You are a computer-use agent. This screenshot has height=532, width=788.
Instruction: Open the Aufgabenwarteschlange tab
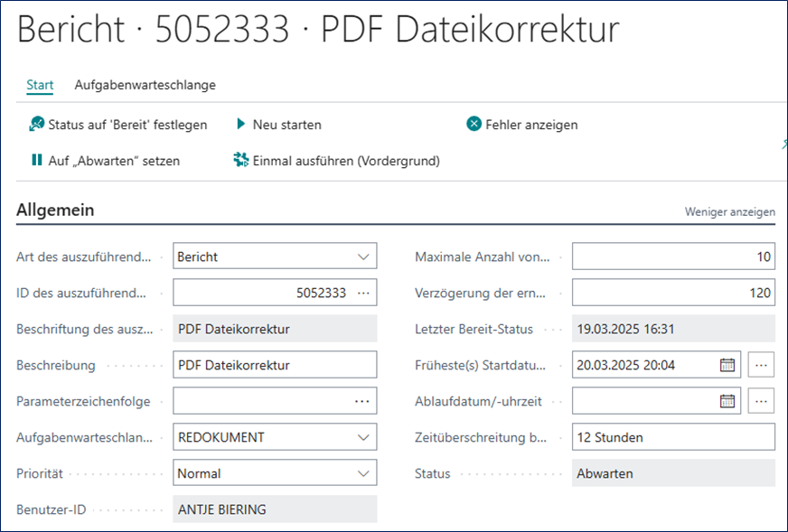click(x=145, y=85)
